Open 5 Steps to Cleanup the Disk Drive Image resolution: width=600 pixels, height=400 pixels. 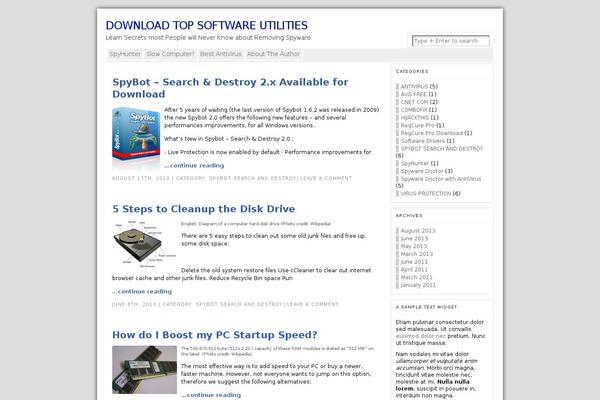(x=204, y=209)
